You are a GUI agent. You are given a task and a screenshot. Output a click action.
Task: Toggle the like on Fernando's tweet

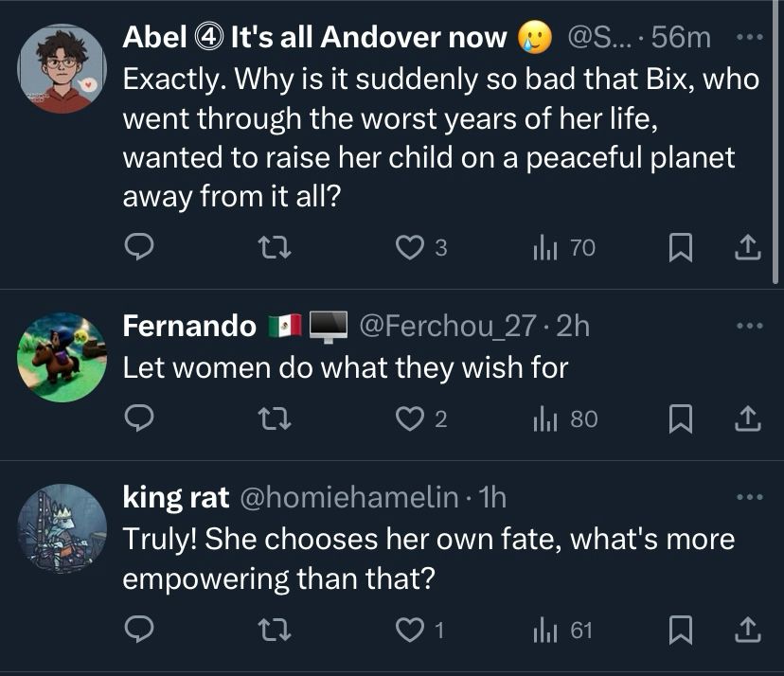409,418
